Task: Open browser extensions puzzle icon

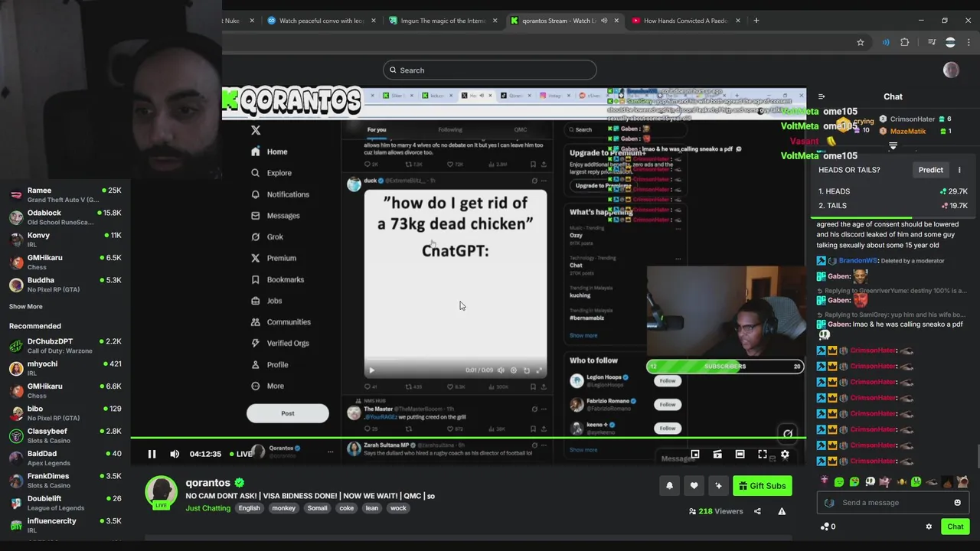Action: (x=905, y=42)
